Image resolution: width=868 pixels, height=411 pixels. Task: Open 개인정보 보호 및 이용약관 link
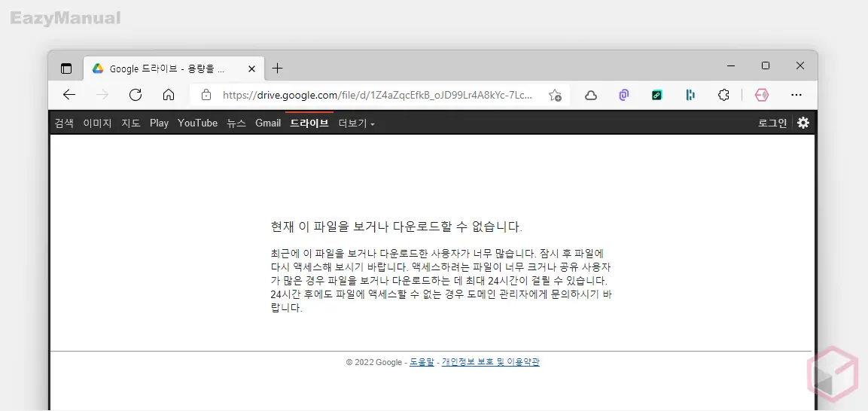[491, 362]
